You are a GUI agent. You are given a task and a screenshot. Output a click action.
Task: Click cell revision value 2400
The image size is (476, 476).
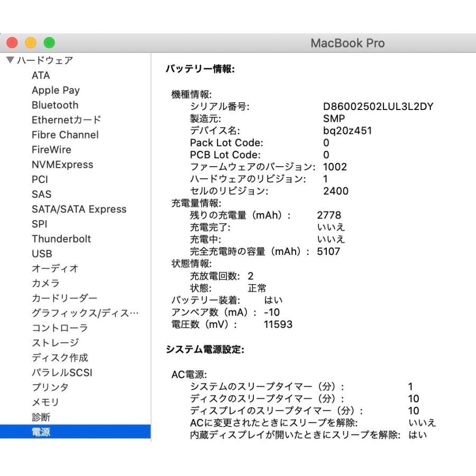pyautogui.click(x=336, y=191)
